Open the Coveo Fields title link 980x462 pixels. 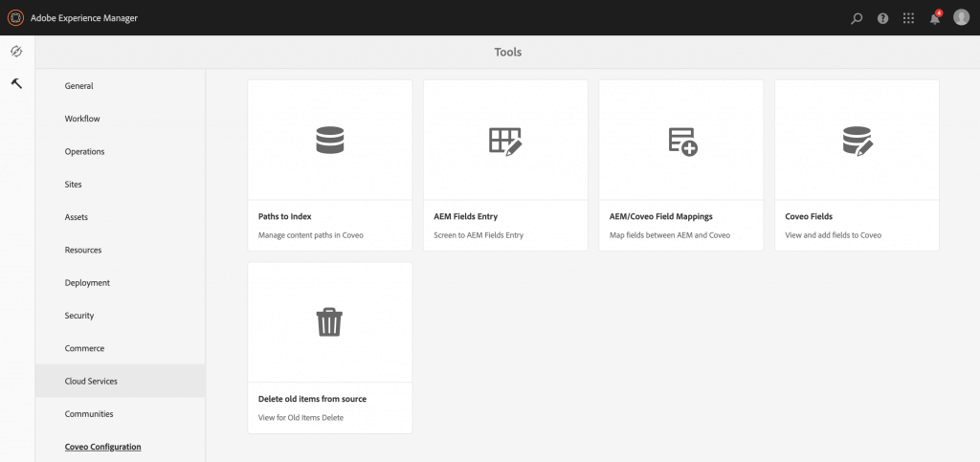click(809, 216)
